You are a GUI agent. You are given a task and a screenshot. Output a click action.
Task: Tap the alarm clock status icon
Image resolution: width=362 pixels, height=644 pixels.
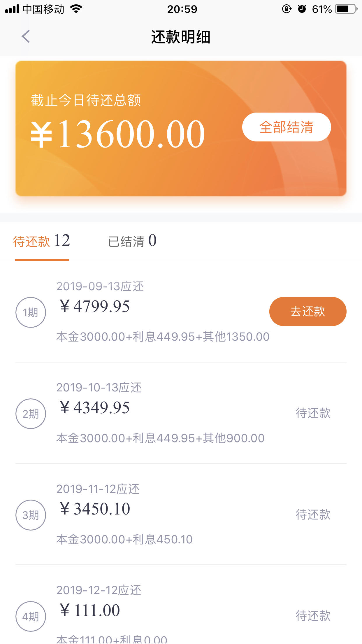(302, 9)
